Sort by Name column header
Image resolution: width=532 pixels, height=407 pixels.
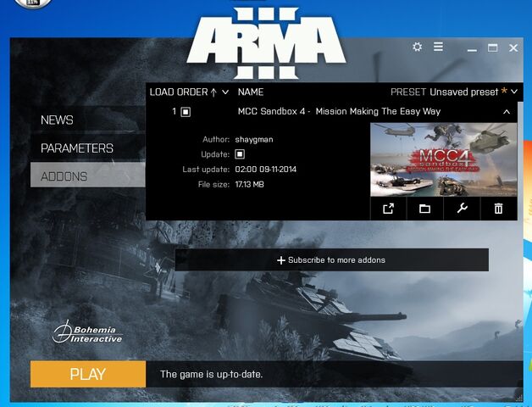[251, 92]
